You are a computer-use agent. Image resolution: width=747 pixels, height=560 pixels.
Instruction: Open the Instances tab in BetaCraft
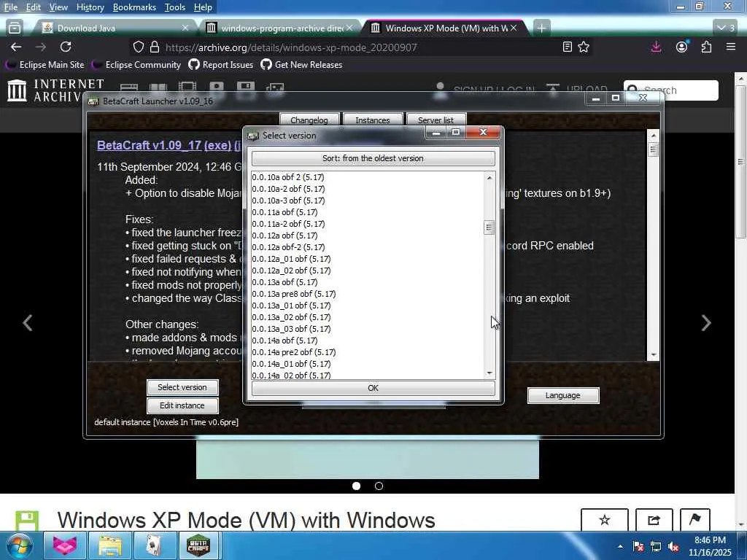click(x=373, y=120)
